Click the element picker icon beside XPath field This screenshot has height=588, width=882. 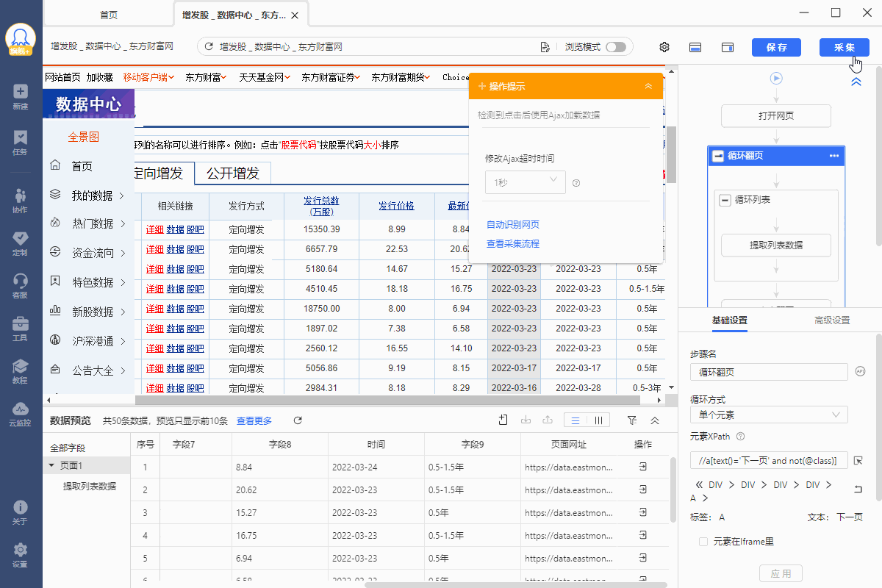pos(858,461)
